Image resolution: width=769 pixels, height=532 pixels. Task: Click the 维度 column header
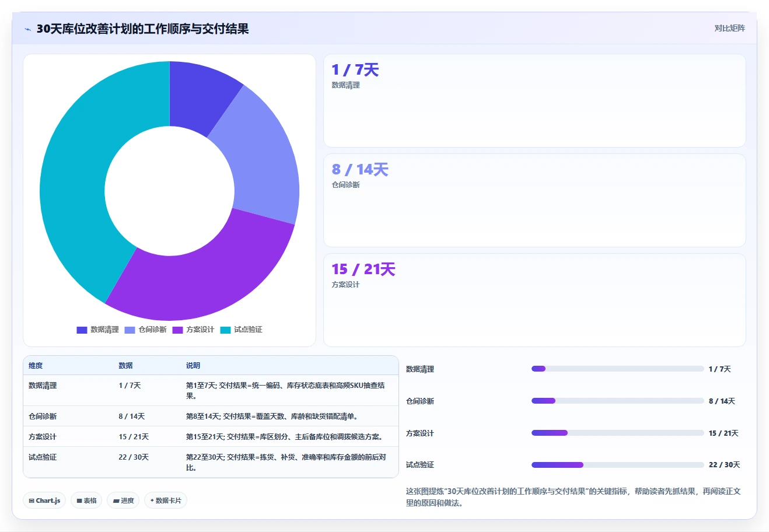pos(36,366)
